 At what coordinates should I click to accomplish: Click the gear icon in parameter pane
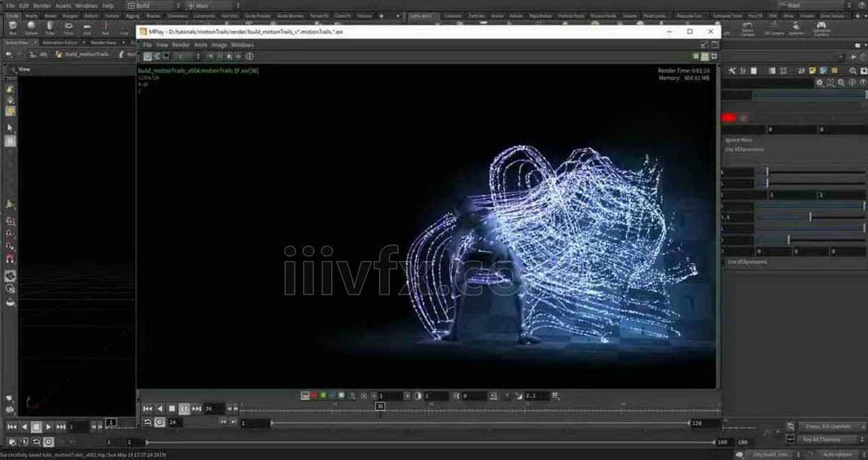(x=819, y=82)
